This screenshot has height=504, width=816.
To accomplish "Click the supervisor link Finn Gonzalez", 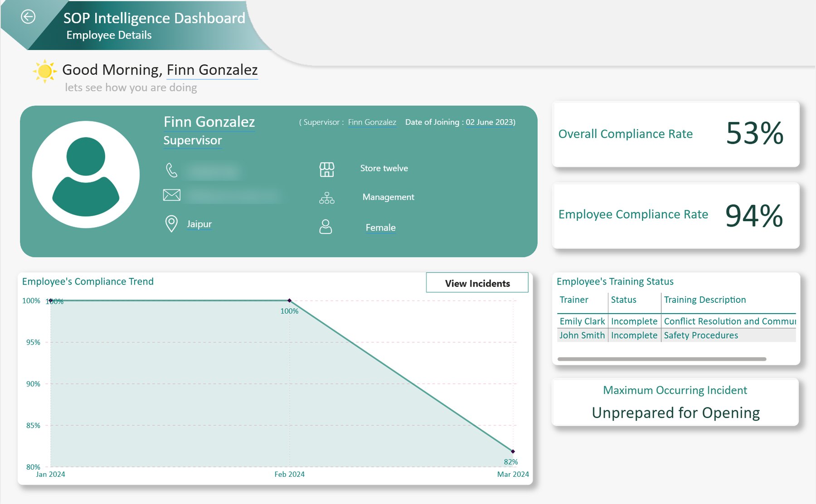I will tap(372, 122).
